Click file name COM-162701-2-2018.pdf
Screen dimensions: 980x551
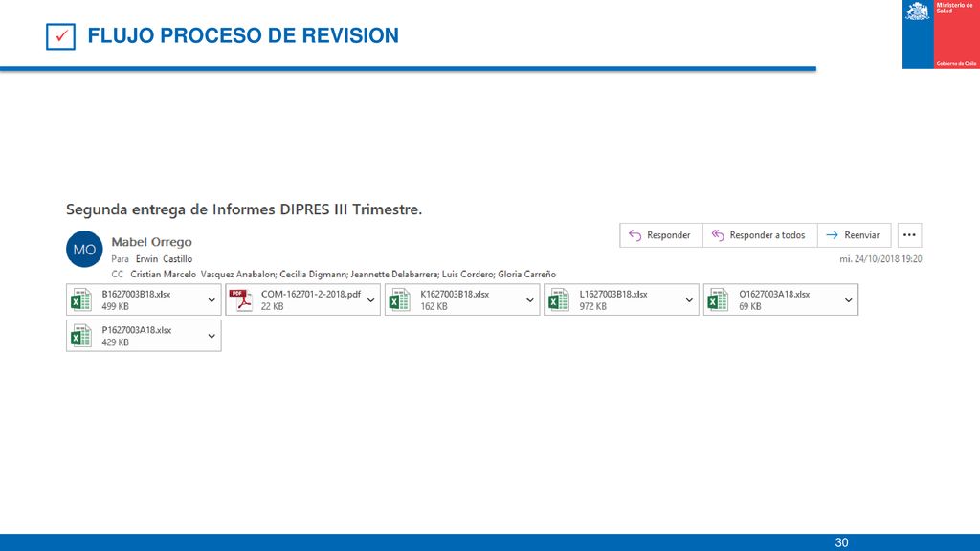tap(311, 294)
